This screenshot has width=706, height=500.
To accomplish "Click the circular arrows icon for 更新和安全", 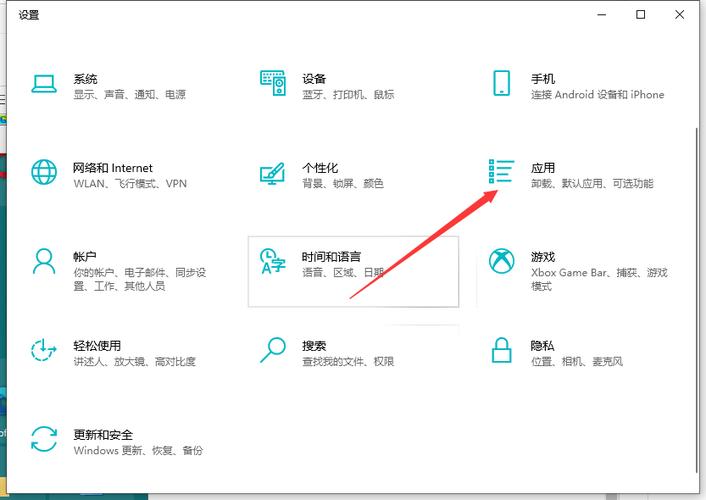I will coord(44,439).
